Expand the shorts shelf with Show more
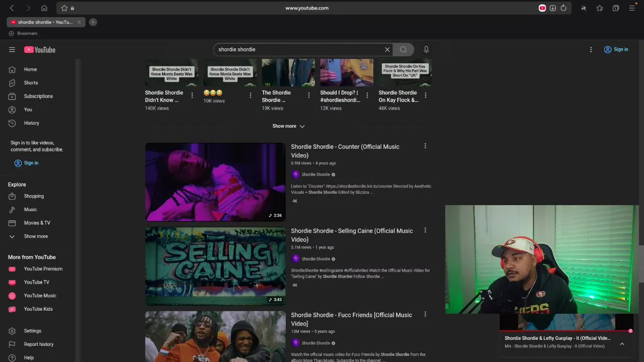The height and width of the screenshot is (362, 644). (288, 126)
